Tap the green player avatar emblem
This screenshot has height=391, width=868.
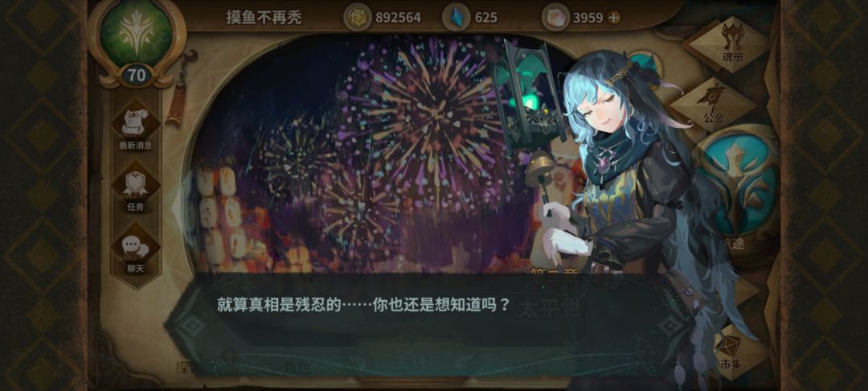coord(136,33)
